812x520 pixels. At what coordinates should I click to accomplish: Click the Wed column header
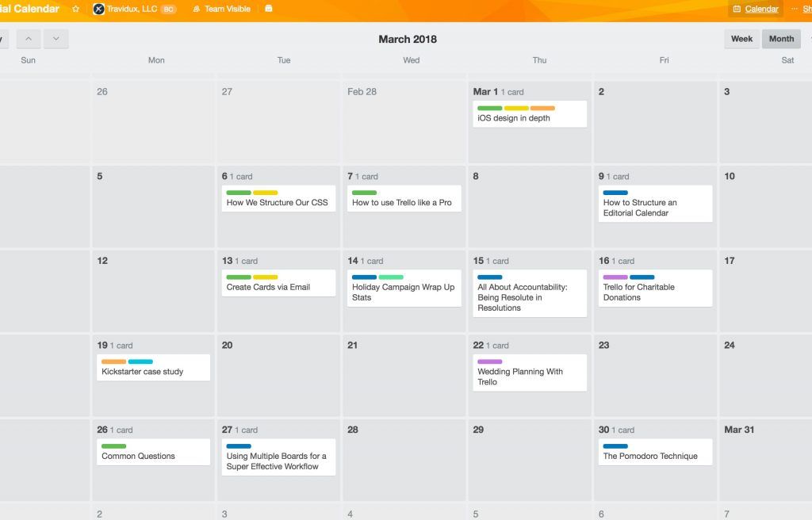click(x=412, y=60)
